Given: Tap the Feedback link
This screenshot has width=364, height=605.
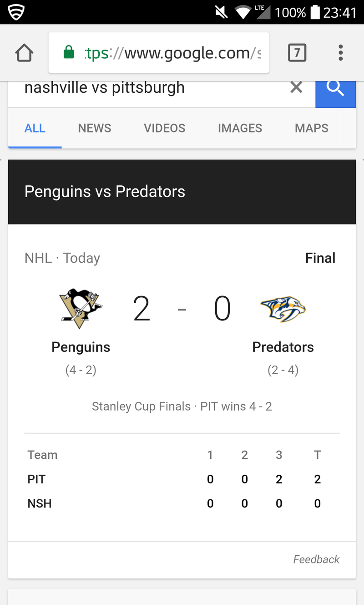Looking at the screenshot, I should [316, 559].
